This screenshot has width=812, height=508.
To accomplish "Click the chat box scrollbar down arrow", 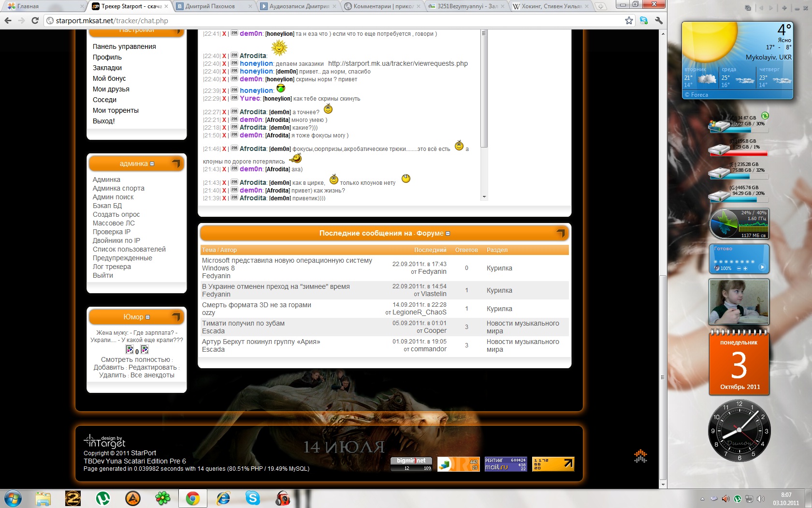I will click(484, 197).
